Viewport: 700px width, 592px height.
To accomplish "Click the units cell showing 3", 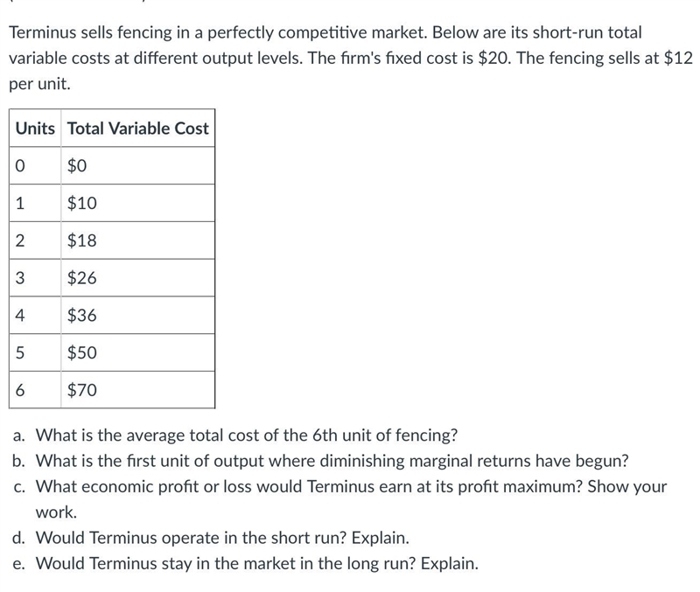I will 35,278.
